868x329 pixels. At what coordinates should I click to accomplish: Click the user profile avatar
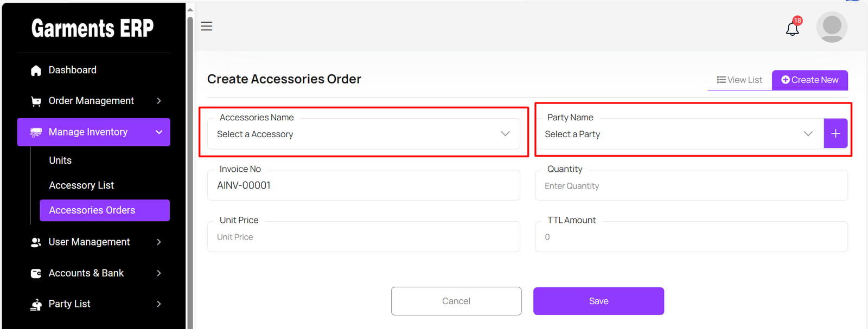coord(832,27)
